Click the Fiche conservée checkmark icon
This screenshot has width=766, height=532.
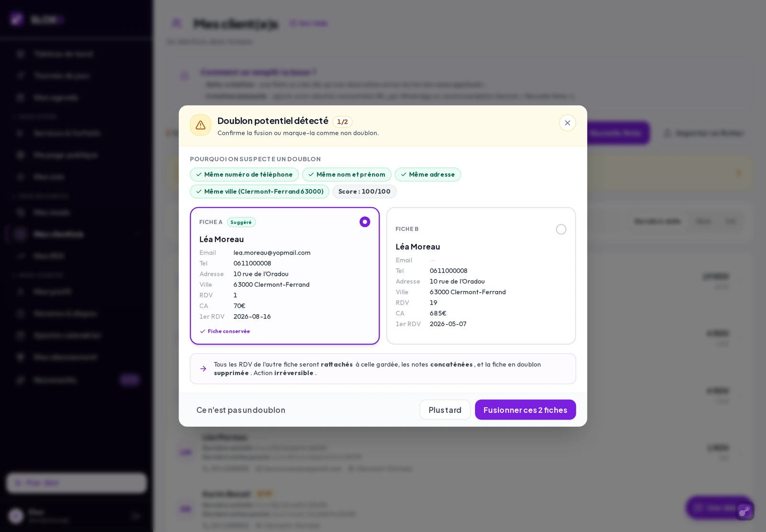(x=203, y=331)
